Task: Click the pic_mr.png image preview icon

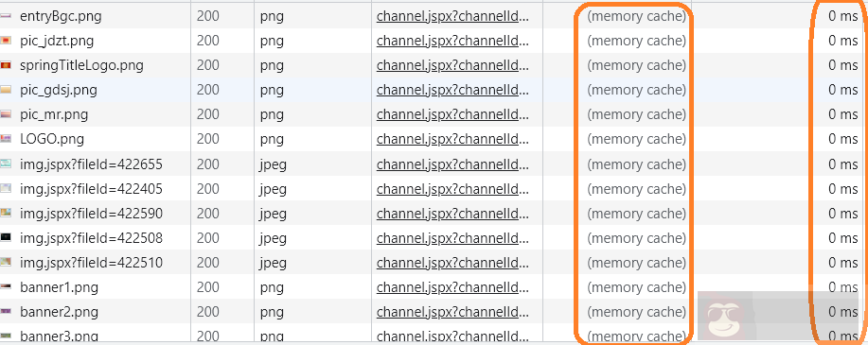Action: tap(6, 114)
